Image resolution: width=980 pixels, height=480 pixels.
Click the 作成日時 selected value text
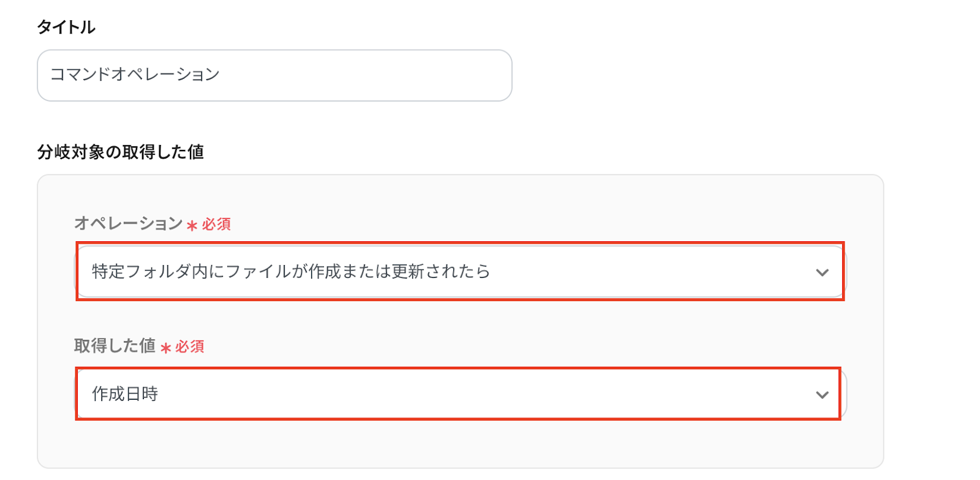point(125,394)
